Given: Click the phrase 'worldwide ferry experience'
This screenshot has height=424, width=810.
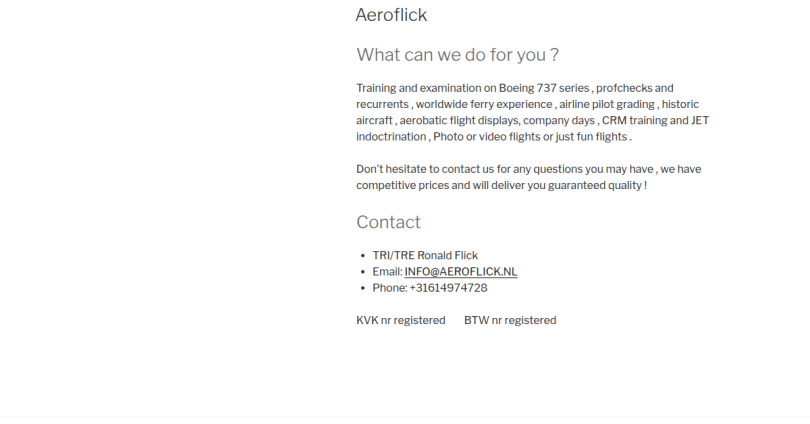Looking at the screenshot, I should click(x=484, y=104).
